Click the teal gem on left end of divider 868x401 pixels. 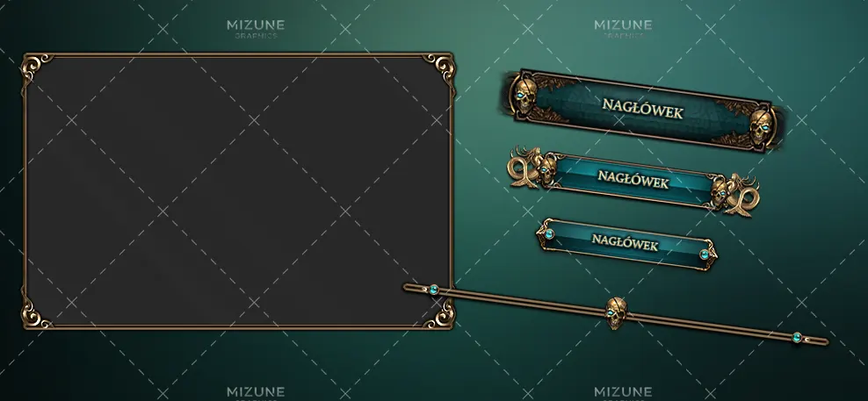point(434,290)
